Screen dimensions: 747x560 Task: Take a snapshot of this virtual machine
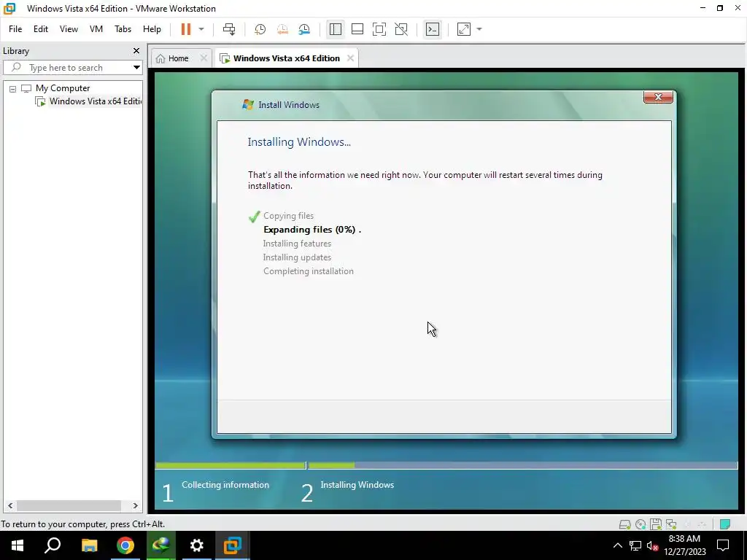tap(260, 29)
